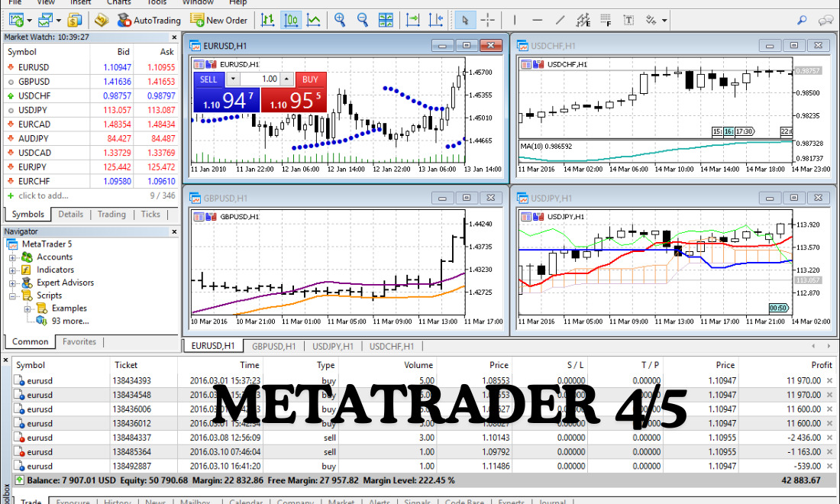Select the trendline drawing tool
The image size is (840, 504).
click(561, 21)
